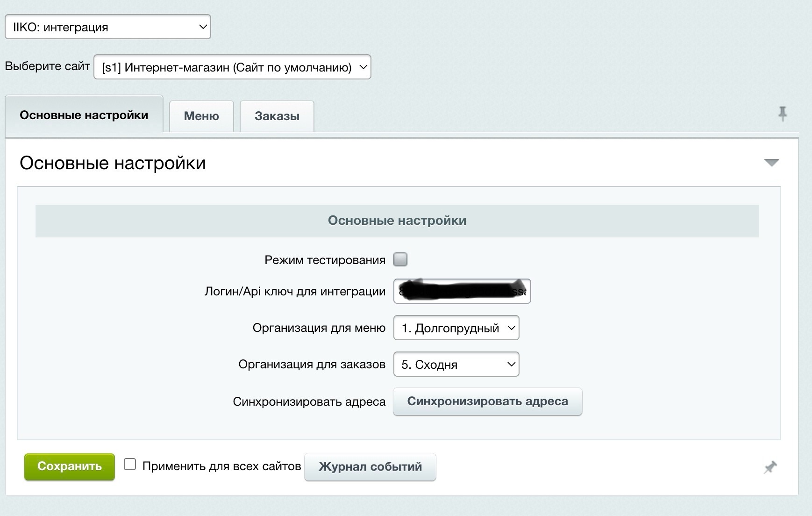Change selection in Организация для заказов dropdown

(456, 364)
